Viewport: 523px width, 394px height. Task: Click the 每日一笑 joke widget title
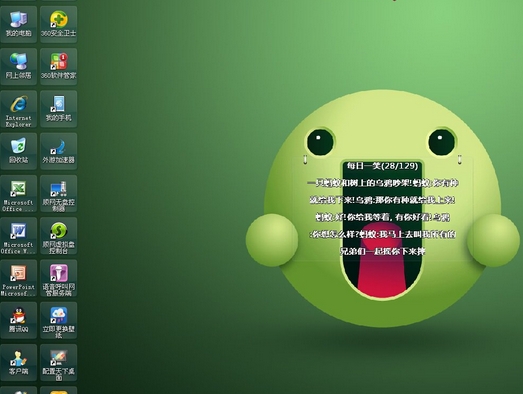click(x=382, y=166)
